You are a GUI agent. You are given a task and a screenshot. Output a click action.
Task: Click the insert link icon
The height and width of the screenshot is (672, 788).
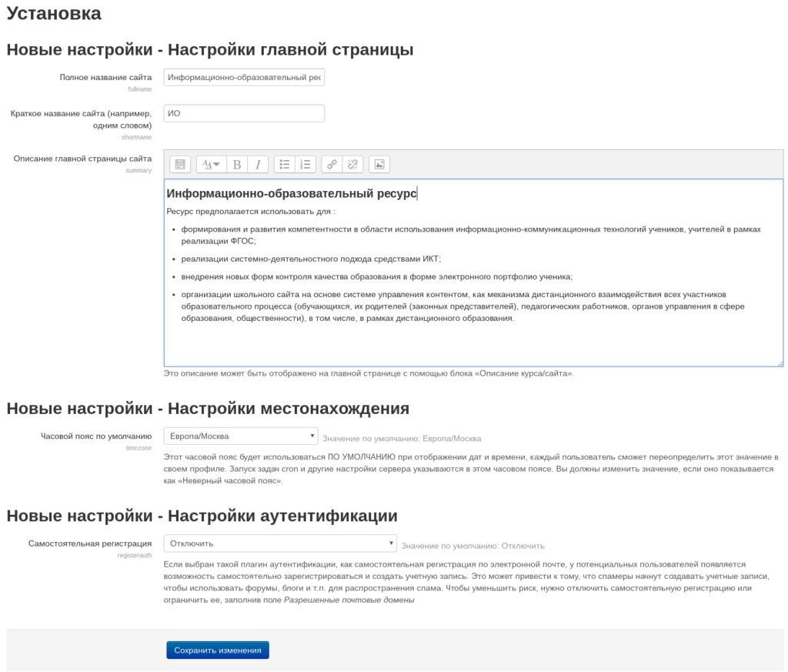pyautogui.click(x=332, y=165)
